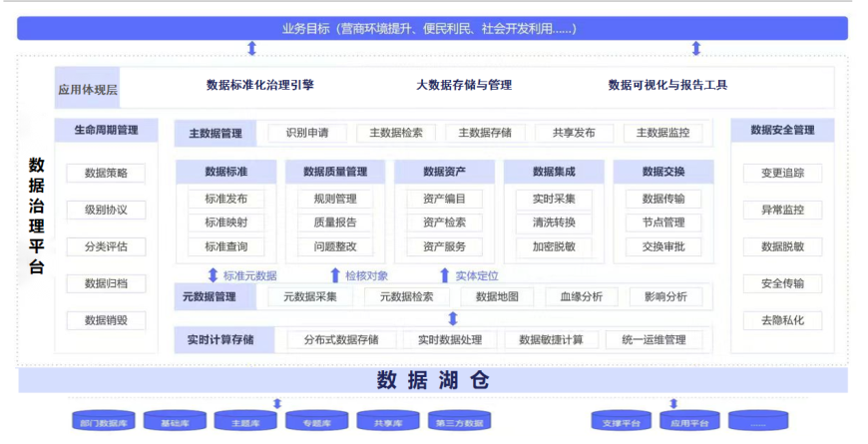Select 数据策略 in lifecycle management

pos(106,174)
